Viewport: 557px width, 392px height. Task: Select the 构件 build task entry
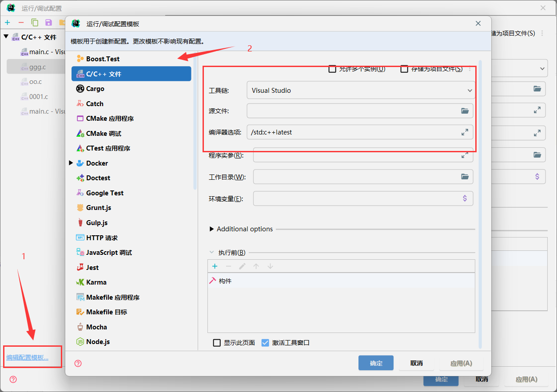pyautogui.click(x=225, y=281)
